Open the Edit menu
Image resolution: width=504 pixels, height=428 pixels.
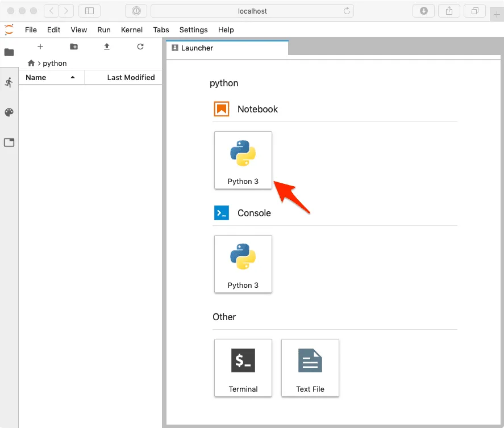[x=53, y=30]
